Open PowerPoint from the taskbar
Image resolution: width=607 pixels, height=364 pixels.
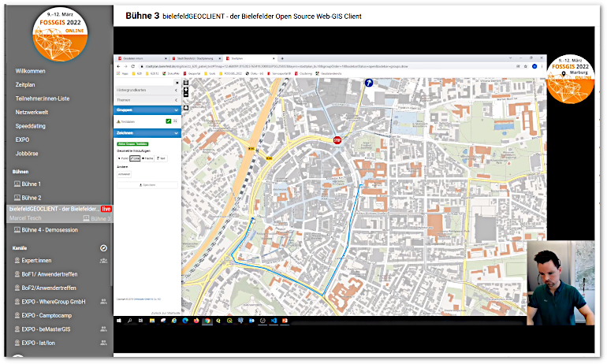pos(285,321)
